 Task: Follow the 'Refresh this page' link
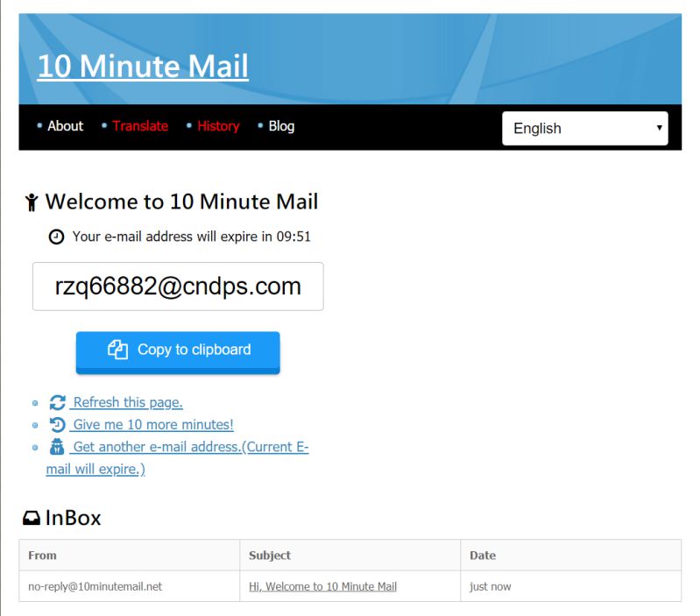[127, 402]
